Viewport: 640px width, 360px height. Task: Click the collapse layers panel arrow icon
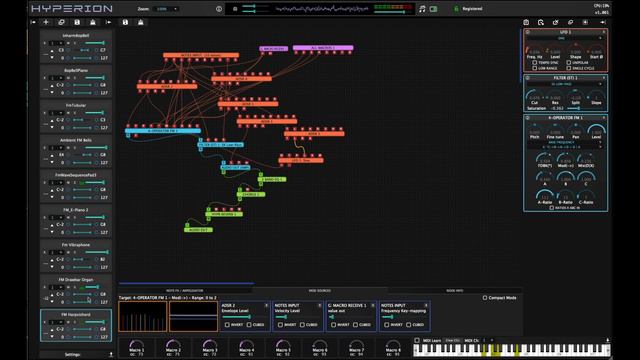pos(33,22)
